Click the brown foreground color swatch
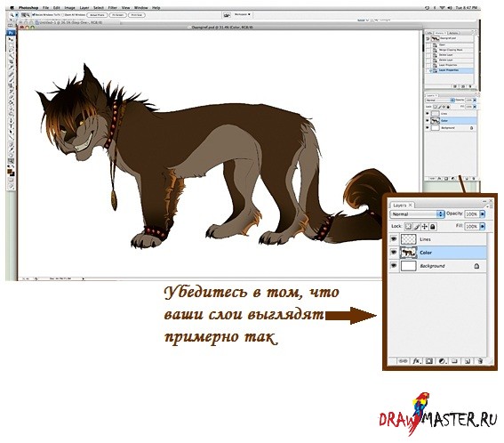This screenshot has height=443, width=504. (x=9, y=171)
